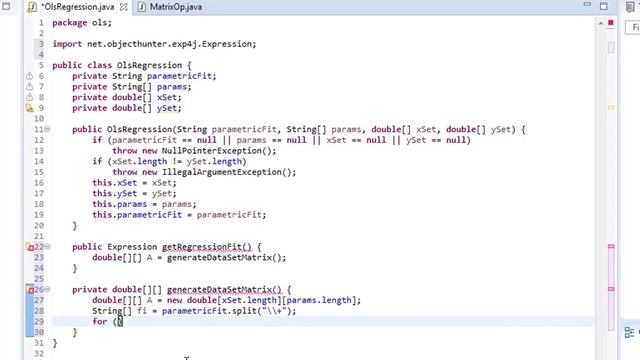Click the scroll up arrow of editor scrollbar
640x360 pixels.
(601, 23)
